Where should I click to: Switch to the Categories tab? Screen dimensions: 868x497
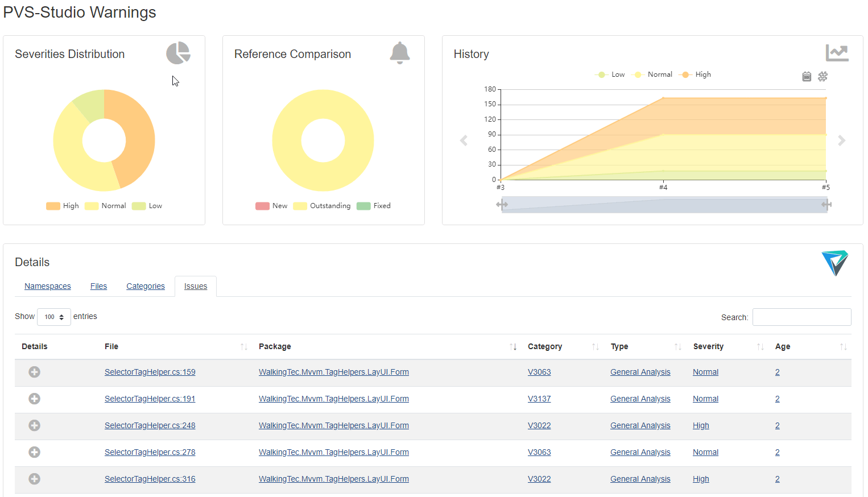pyautogui.click(x=146, y=286)
